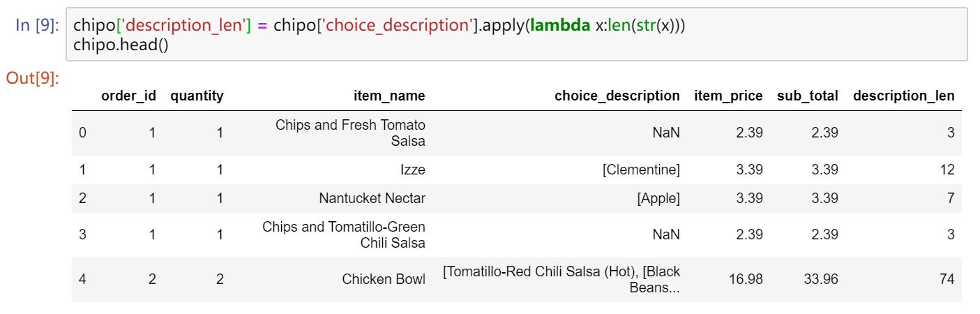Click row index 4 label

coord(82,280)
